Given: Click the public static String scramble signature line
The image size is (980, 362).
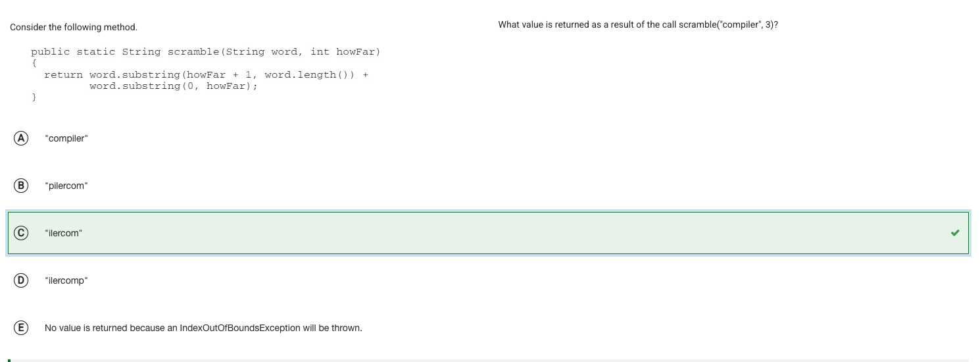Looking at the screenshot, I should tap(205, 51).
